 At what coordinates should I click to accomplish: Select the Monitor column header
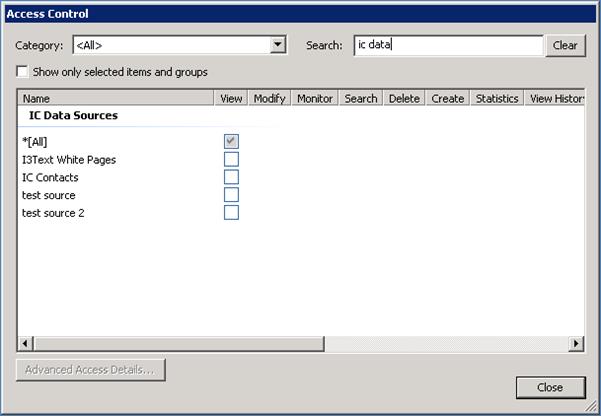pyautogui.click(x=315, y=98)
